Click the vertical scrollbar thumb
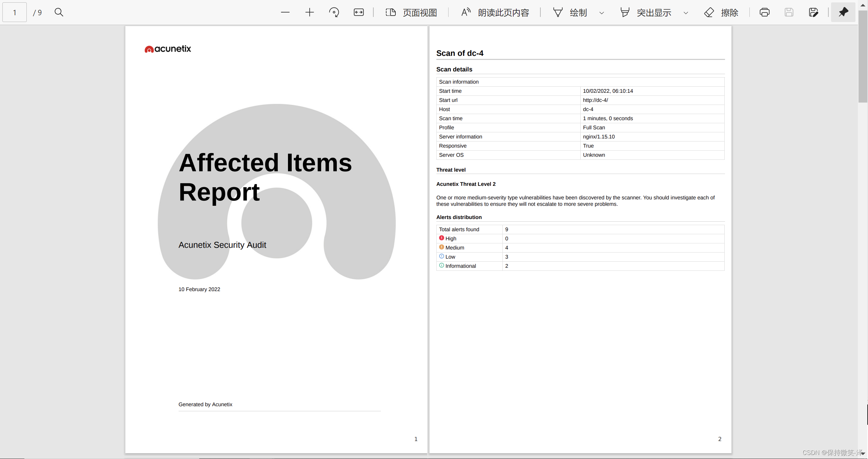 coord(863,56)
